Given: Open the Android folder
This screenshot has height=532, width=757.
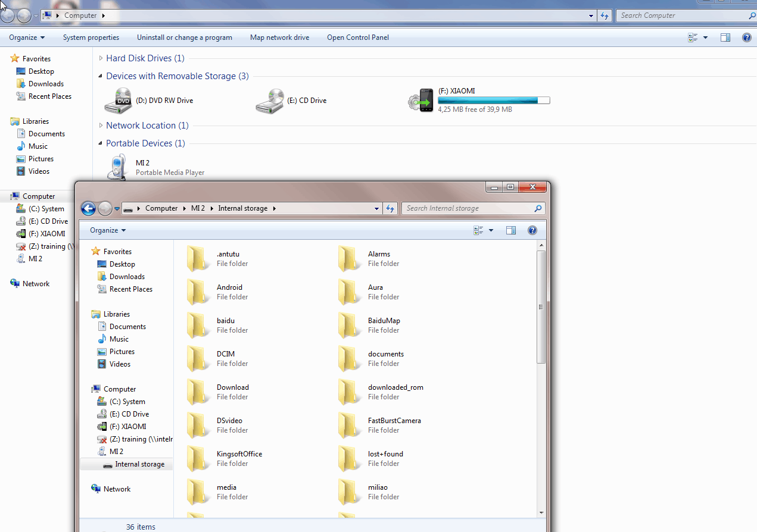Looking at the screenshot, I should click(x=198, y=292).
